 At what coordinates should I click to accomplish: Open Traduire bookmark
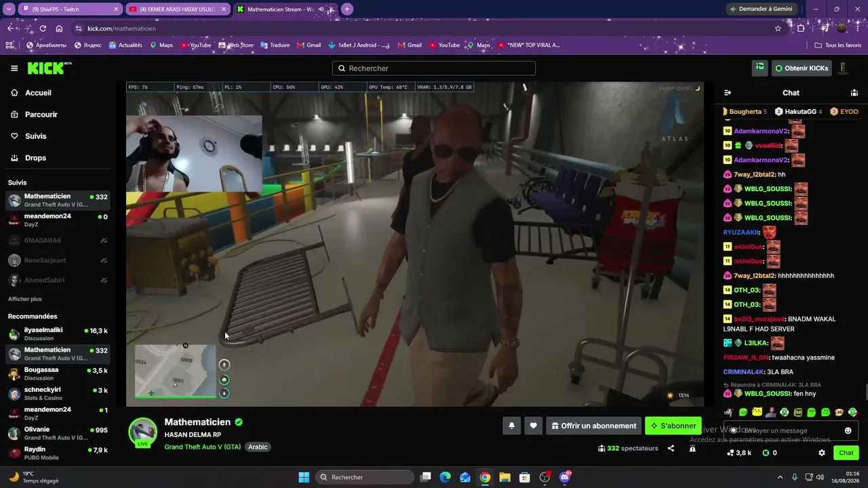tap(275, 45)
